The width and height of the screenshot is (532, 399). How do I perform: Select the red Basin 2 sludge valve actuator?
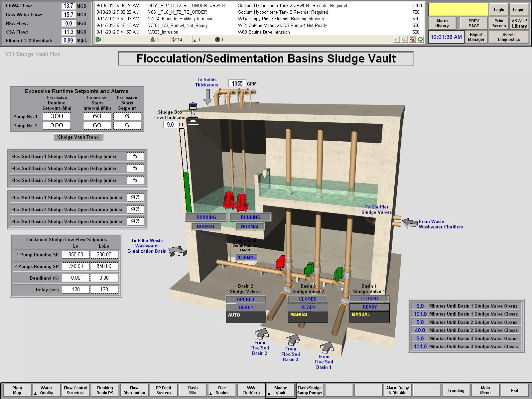pos(281,262)
